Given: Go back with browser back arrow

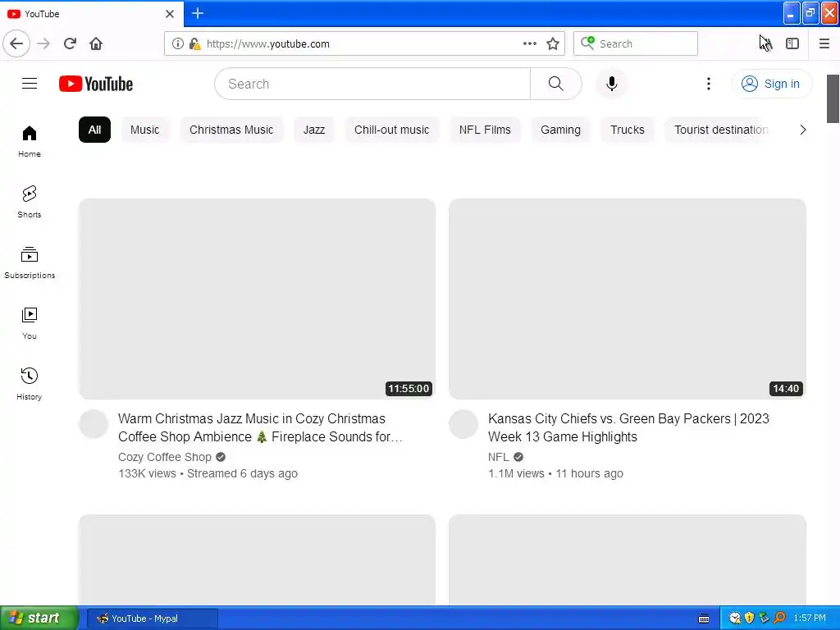Looking at the screenshot, I should [16, 43].
